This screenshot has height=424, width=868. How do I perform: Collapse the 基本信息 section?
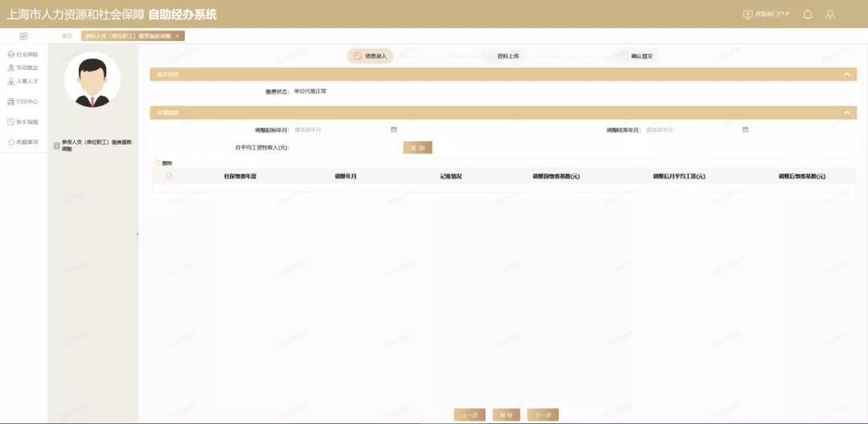(846, 75)
